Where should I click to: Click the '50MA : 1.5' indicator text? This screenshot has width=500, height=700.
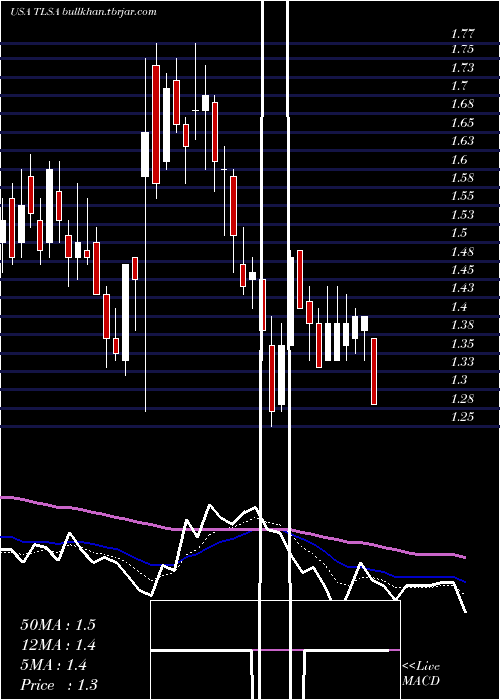[x=58, y=625]
